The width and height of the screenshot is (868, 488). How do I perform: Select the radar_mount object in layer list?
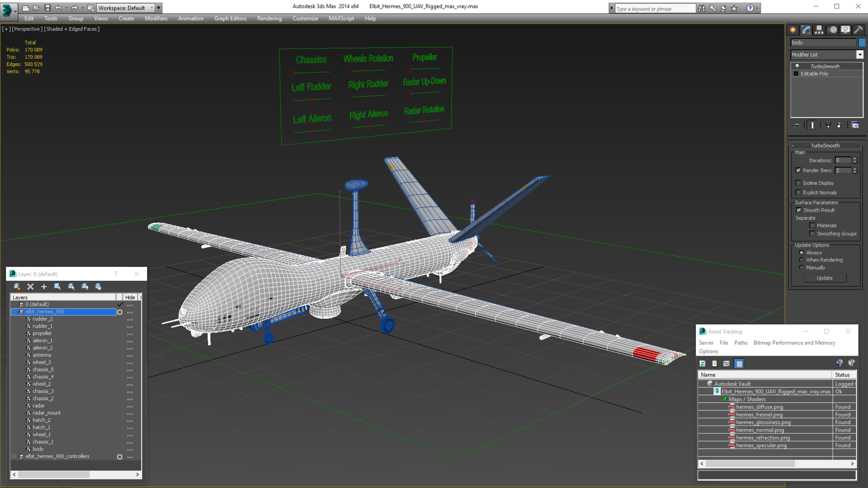[x=46, y=413]
